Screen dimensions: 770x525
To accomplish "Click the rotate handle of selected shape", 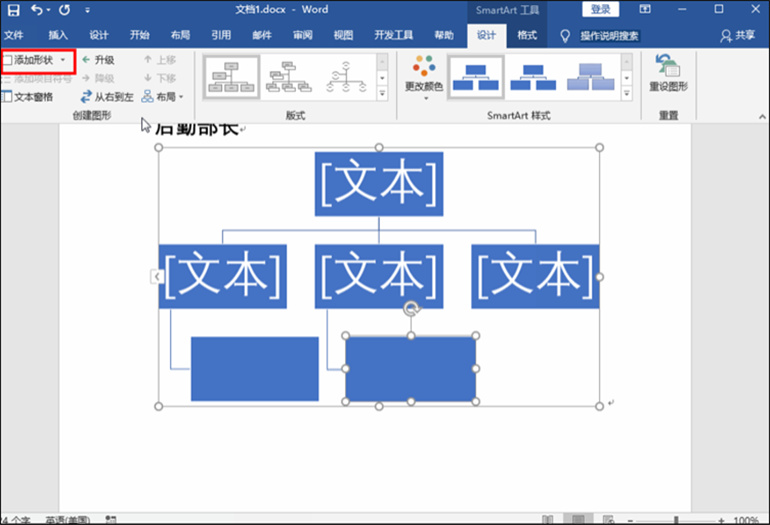I will [412, 308].
